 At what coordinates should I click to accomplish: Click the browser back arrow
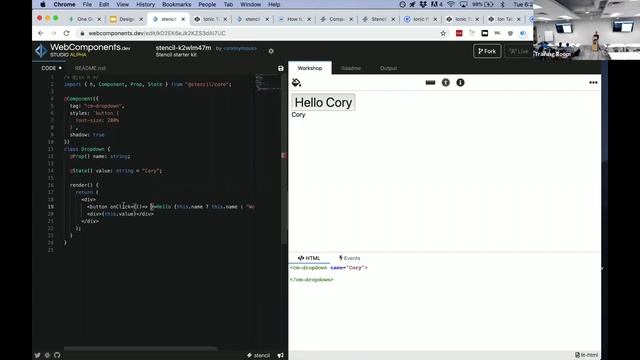pyautogui.click(x=40, y=33)
